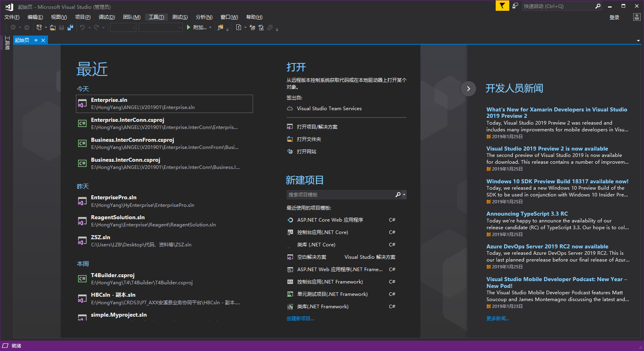Click 登录 to sign in
The image size is (644, 351).
614,17
